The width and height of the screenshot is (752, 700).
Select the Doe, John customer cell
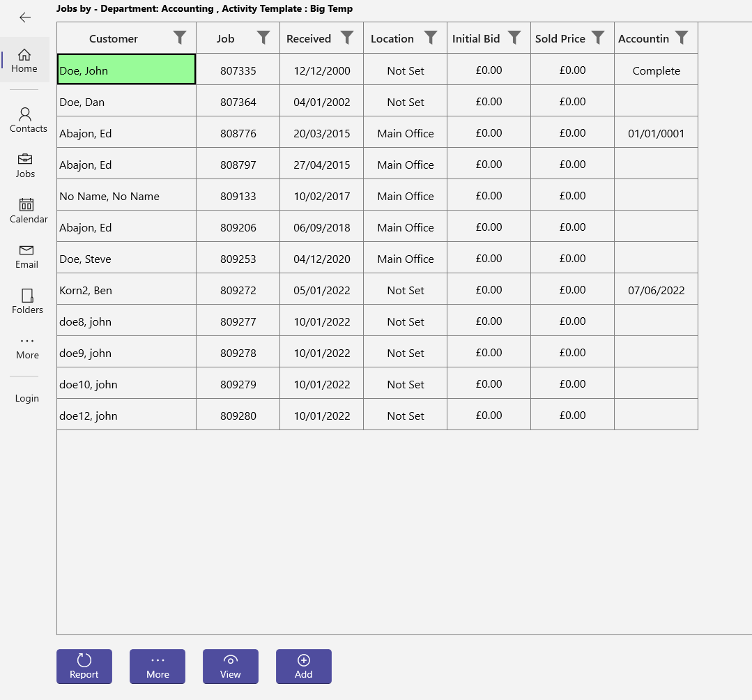[127, 70]
